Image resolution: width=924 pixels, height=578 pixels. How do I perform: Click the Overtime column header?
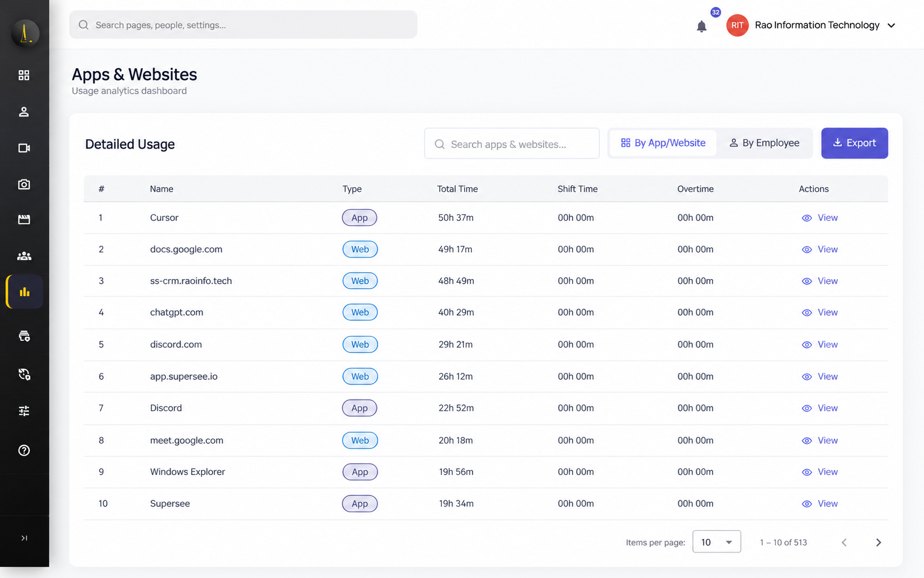click(695, 189)
